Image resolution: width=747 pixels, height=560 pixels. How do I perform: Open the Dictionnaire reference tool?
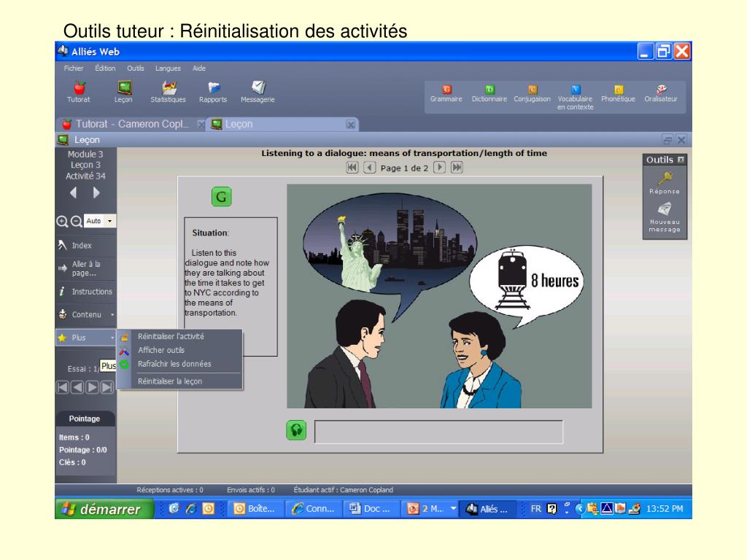tap(489, 94)
